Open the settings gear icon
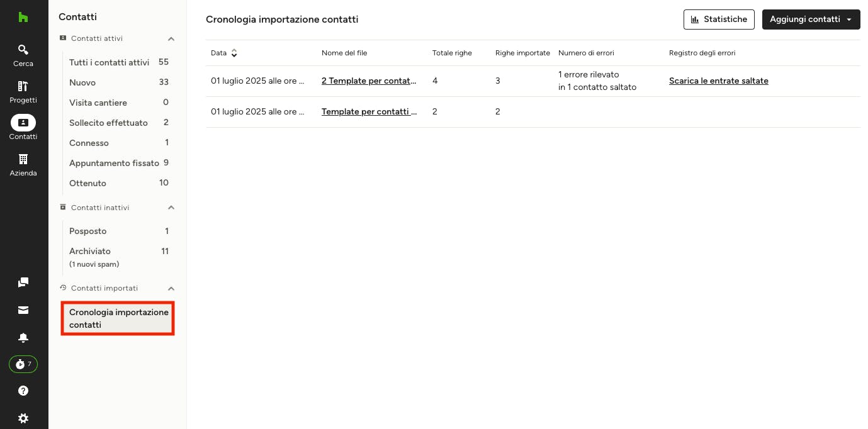868x429 pixels. coord(23,418)
